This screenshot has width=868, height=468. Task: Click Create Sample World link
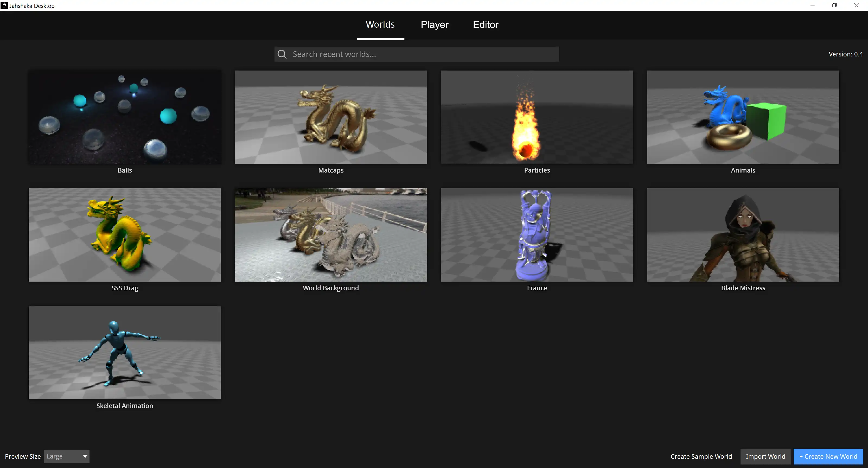coord(701,456)
